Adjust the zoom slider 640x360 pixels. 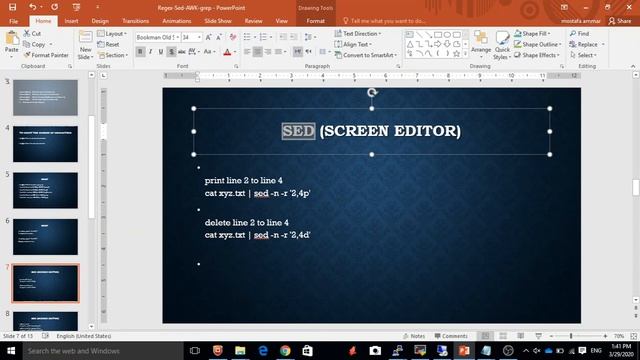tap(571, 336)
